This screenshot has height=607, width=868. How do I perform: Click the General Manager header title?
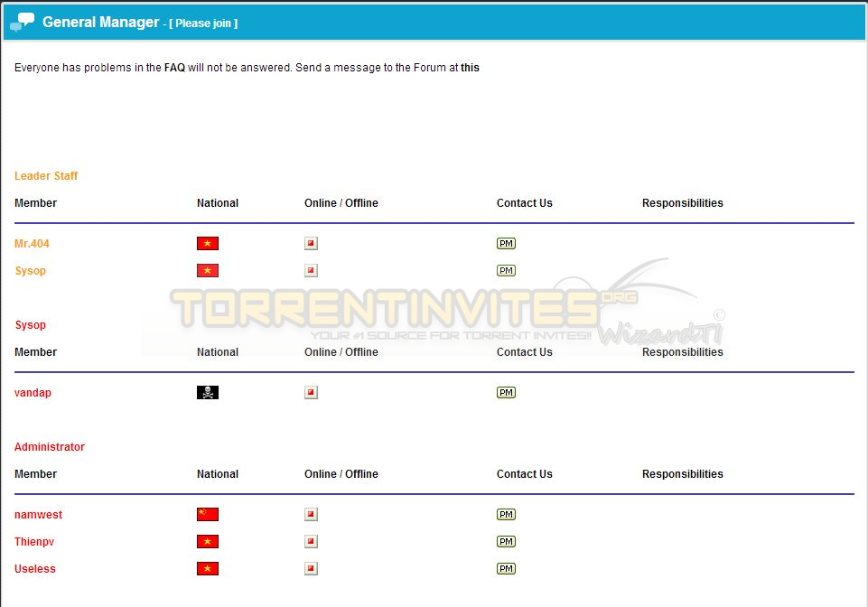101,22
